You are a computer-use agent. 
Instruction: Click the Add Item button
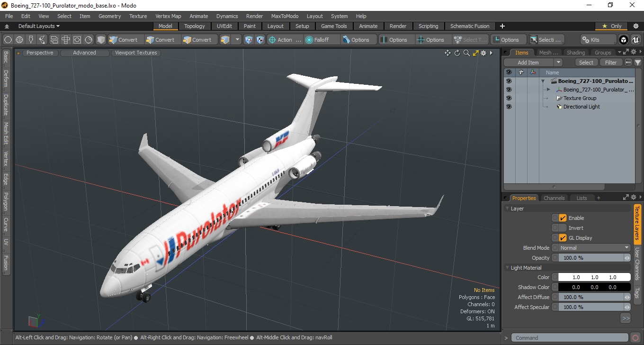pos(528,63)
